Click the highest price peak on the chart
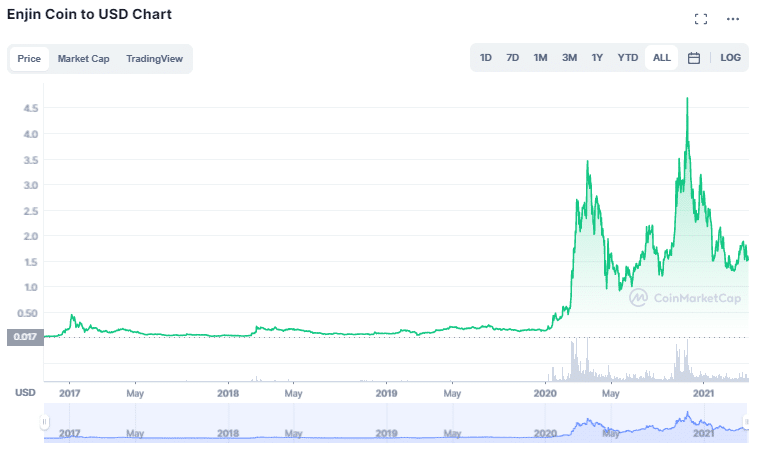 pos(687,99)
